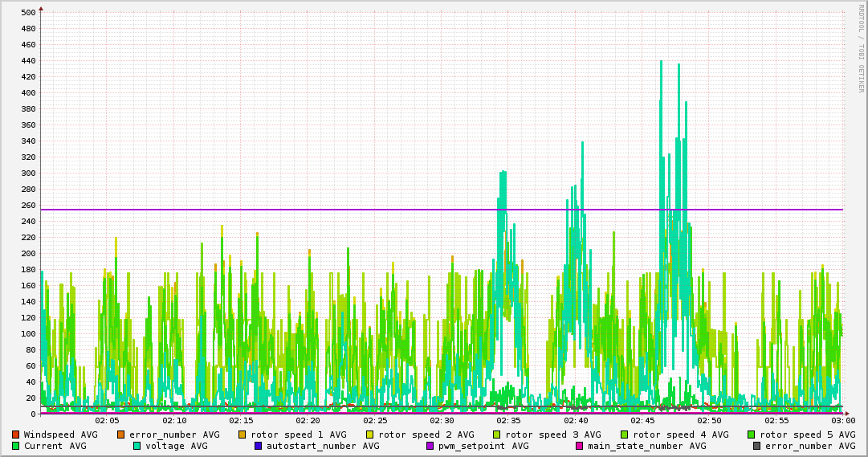Select the rotor speed 1 AVG swatch
This screenshot has height=457, width=868.
242,435
